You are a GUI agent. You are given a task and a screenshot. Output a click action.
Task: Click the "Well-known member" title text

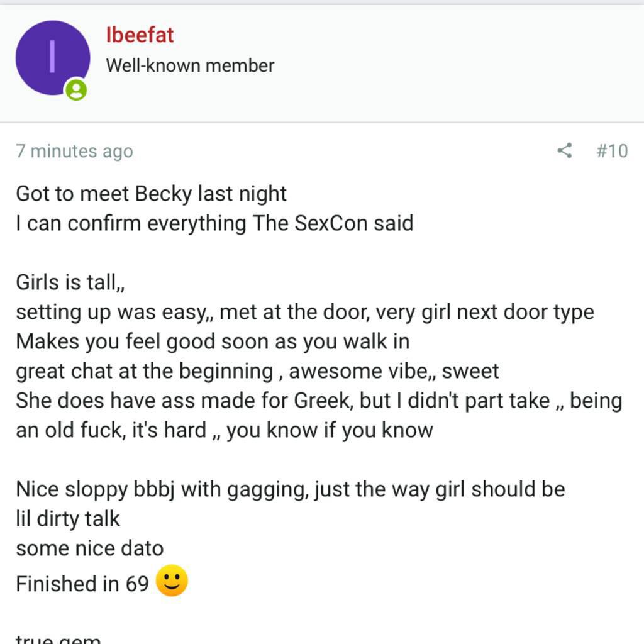[191, 65]
